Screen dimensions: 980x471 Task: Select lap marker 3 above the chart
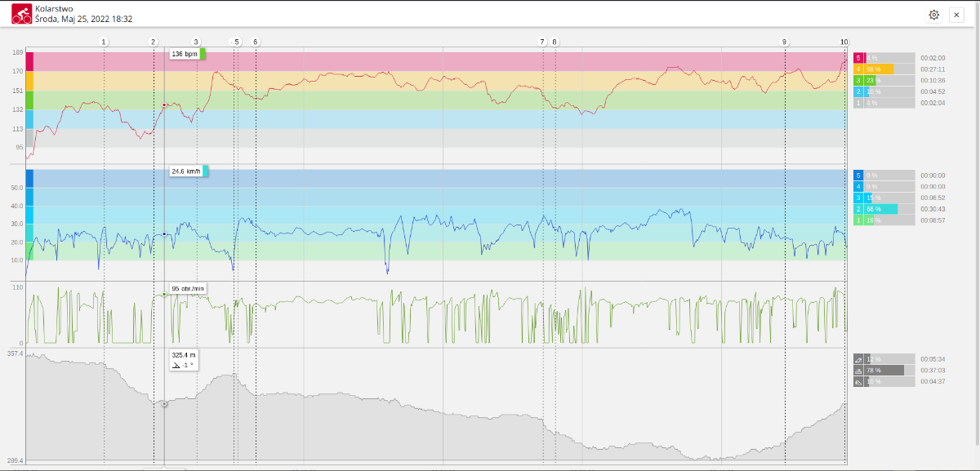pyautogui.click(x=196, y=42)
